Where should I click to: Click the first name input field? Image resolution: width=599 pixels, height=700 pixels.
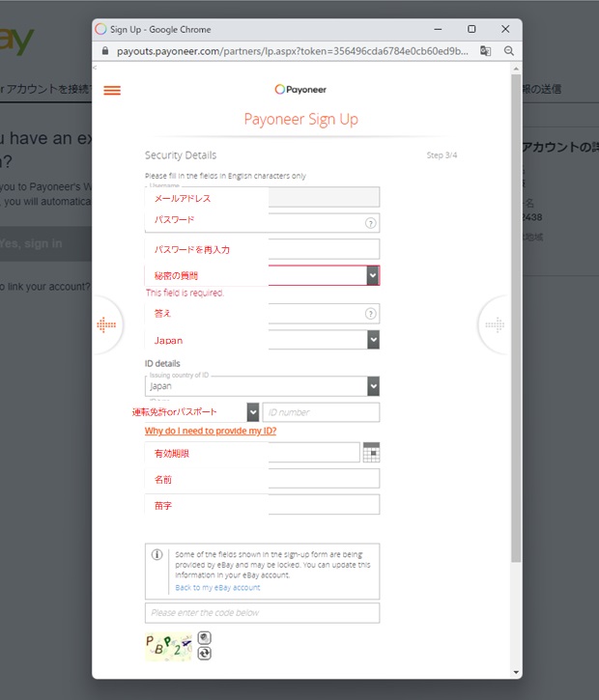coord(262,479)
